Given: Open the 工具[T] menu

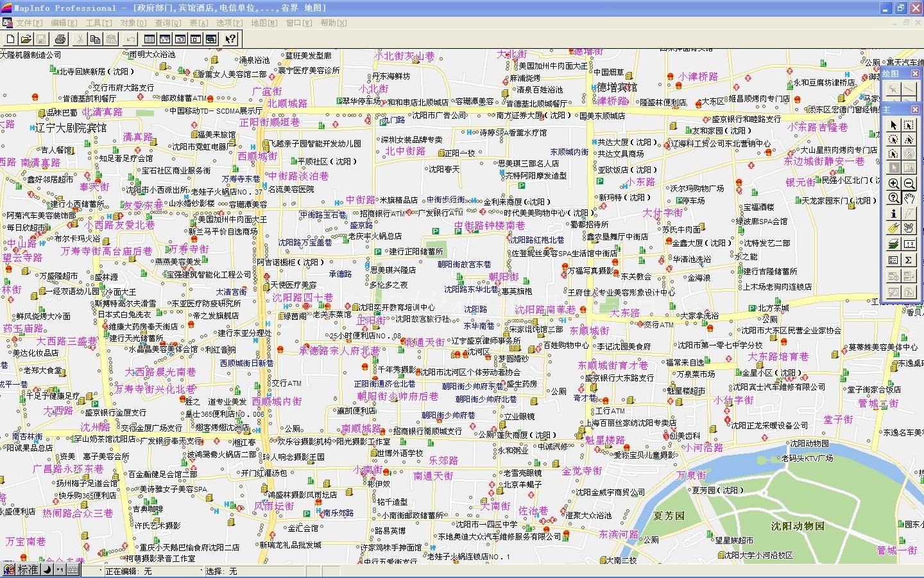Looking at the screenshot, I should click(x=99, y=22).
